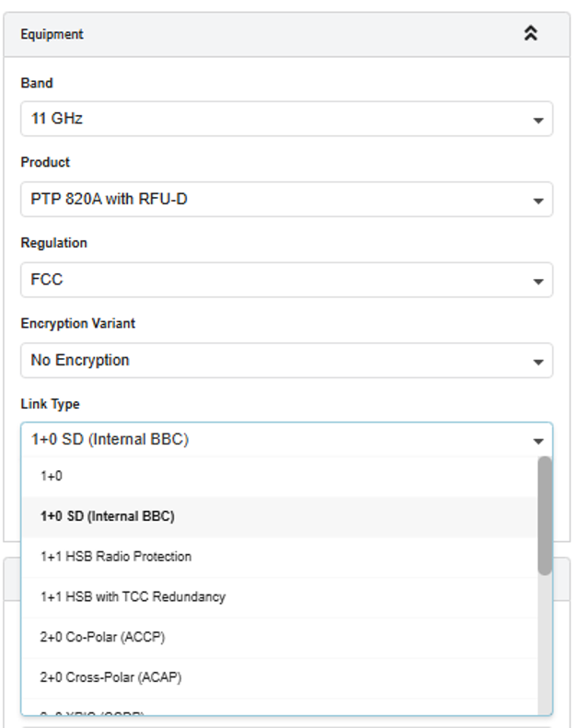The width and height of the screenshot is (578, 728).
Task: Choose 1+0 SD (Internal BBC) list option
Action: (280, 516)
